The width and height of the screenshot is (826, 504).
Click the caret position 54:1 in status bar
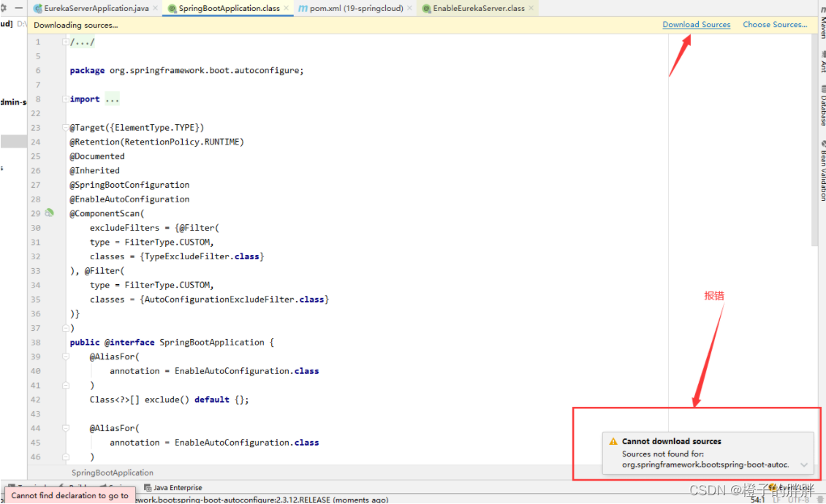[757, 500]
